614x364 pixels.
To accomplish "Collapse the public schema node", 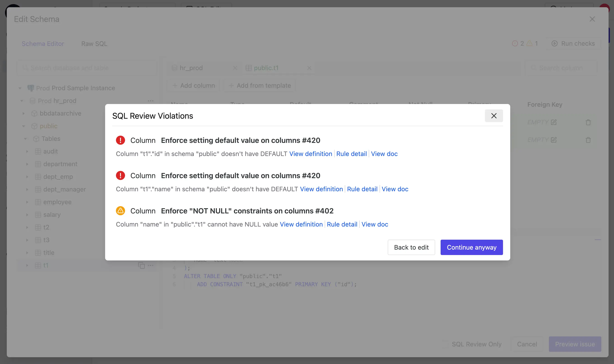I will tap(24, 126).
